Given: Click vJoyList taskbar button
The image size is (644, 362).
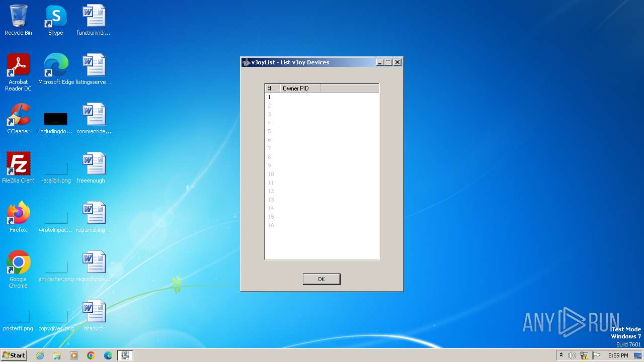Looking at the screenshot, I should pos(125,355).
